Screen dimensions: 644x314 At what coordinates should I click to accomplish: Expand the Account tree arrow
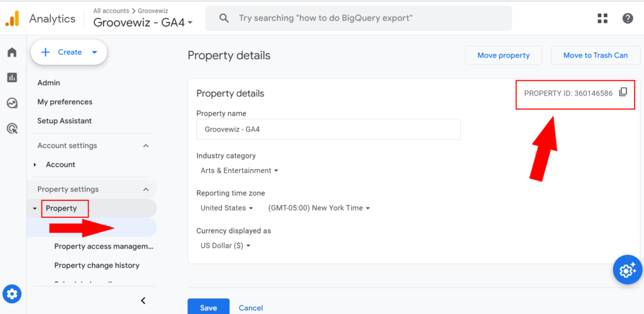[x=35, y=165]
